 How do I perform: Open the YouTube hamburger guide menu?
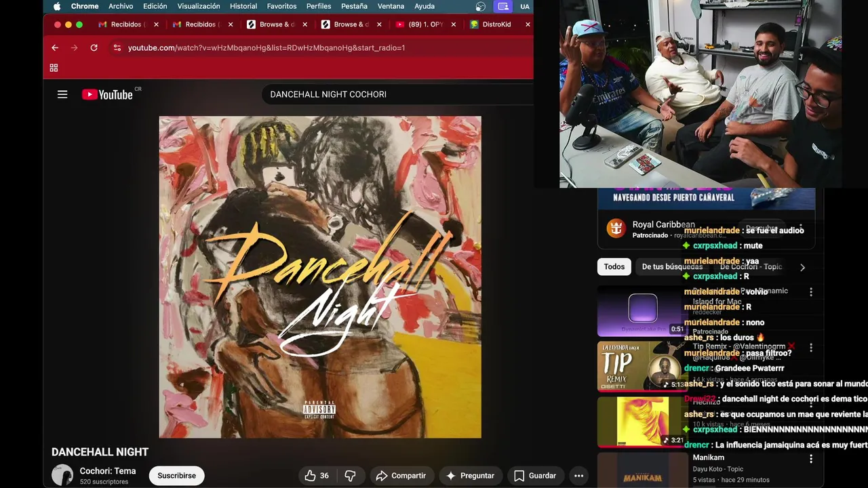tap(62, 94)
